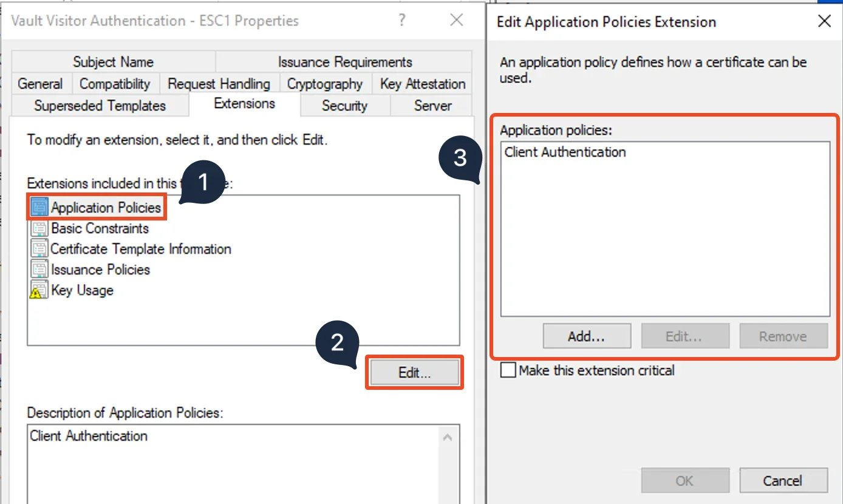Switch to Request Handling tab
This screenshot has height=504, width=843.
tap(219, 84)
